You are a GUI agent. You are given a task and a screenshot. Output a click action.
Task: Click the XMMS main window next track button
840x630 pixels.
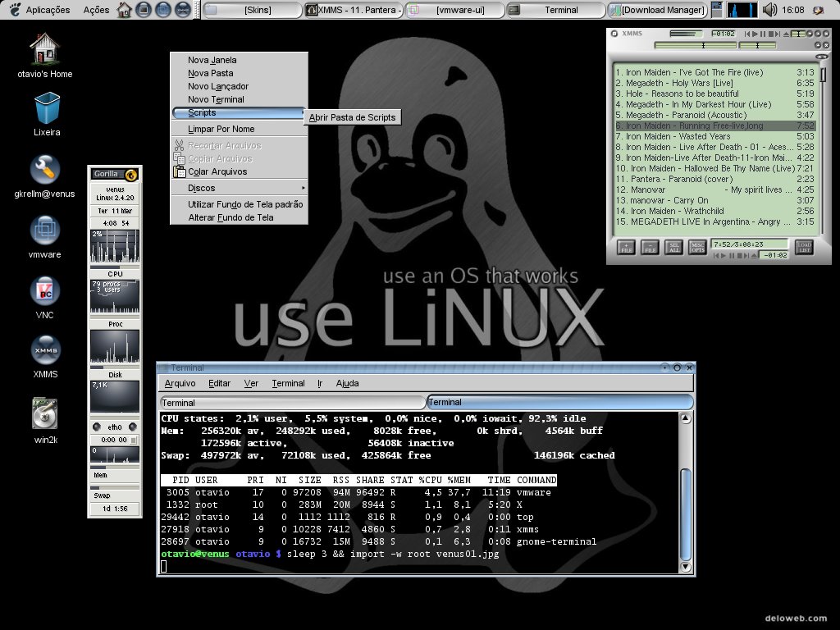point(778,34)
